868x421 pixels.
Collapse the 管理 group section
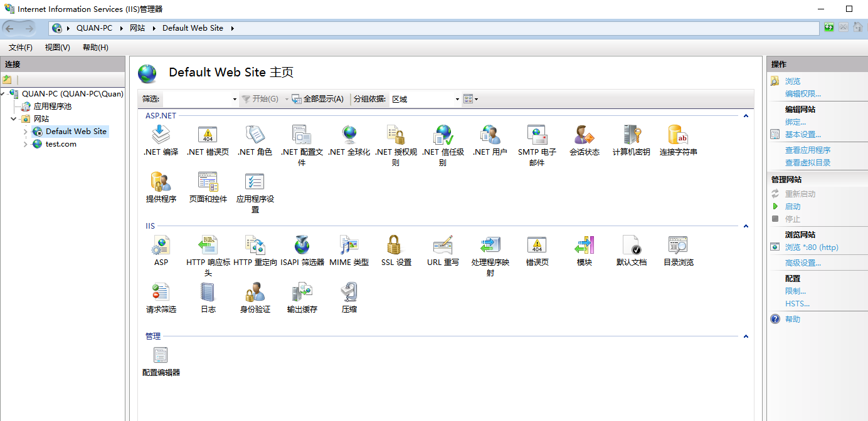click(746, 336)
